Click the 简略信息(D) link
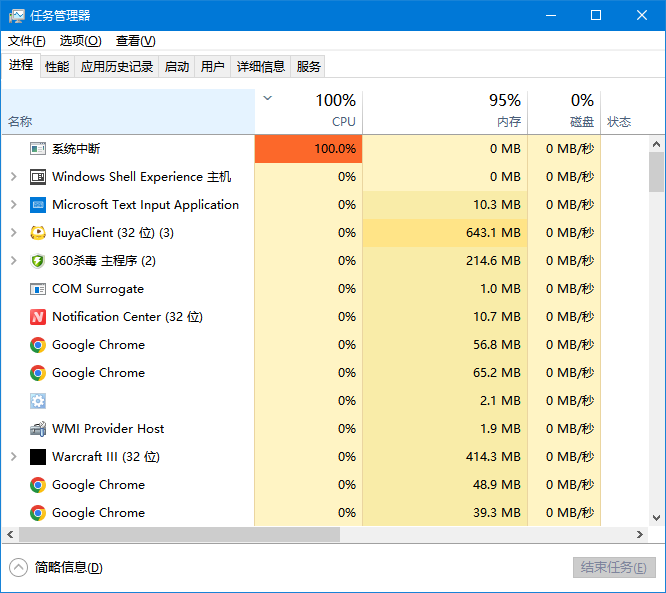This screenshot has width=666, height=593. [x=69, y=568]
